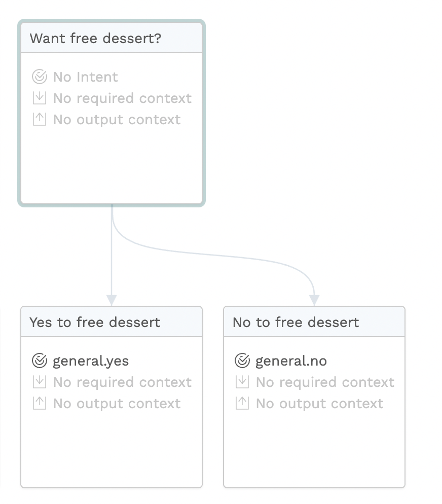The image size is (442, 504).
Task: Click the intent icon in Want free dessert node
Action: pos(40,77)
